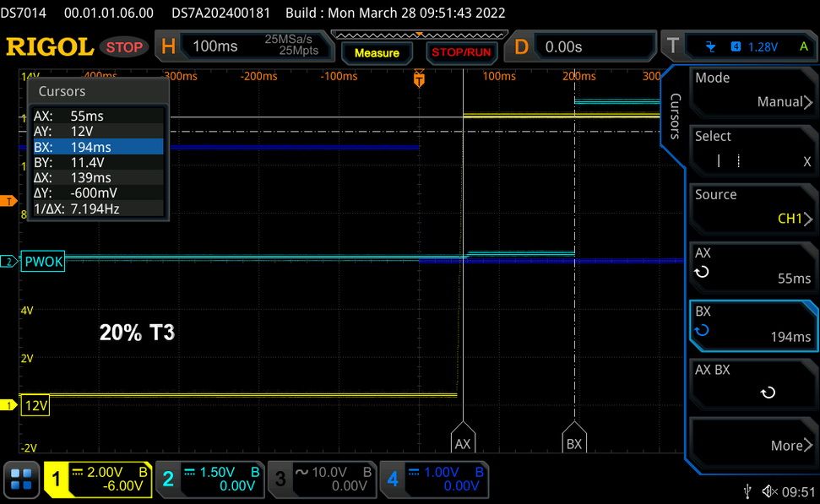The image size is (820, 504).
Task: Click channel 1 scale 2.00V
Action: pos(105,472)
